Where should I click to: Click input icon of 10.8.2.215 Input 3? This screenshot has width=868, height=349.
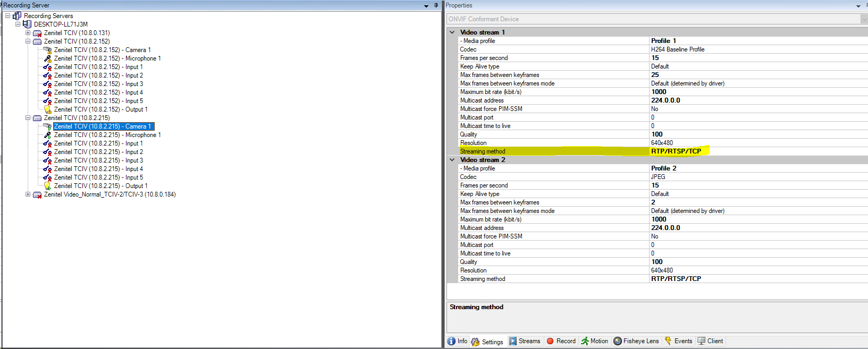pyautogui.click(x=47, y=160)
